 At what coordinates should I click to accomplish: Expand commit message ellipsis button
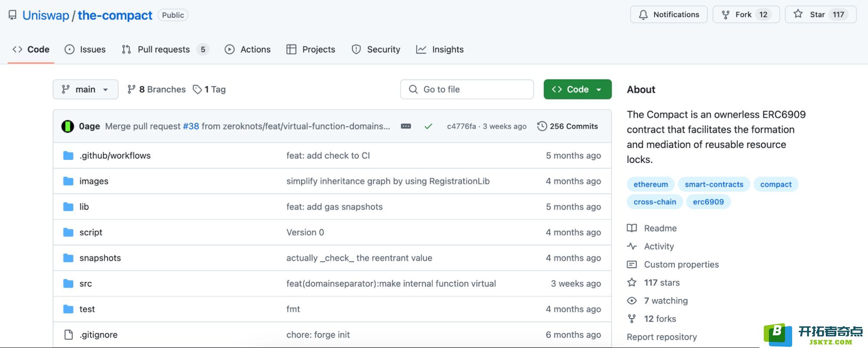[406, 126]
